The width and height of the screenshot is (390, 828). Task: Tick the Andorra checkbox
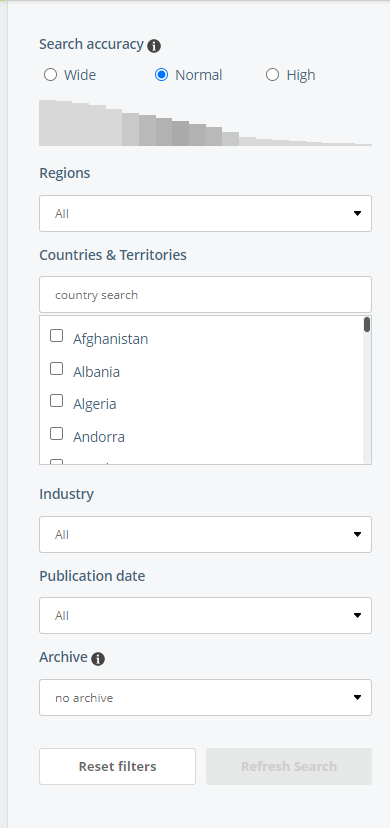click(x=56, y=434)
